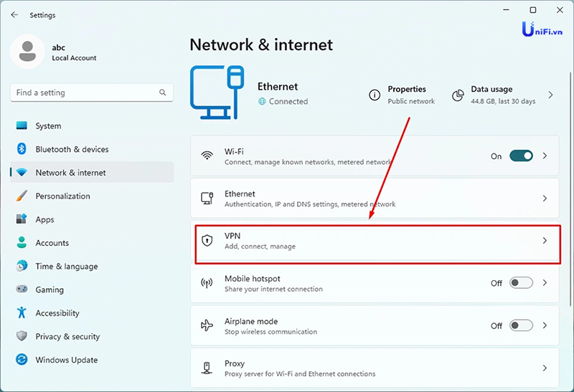Click the VPN shield icon
Image resolution: width=574 pixels, height=392 pixels.
[207, 240]
